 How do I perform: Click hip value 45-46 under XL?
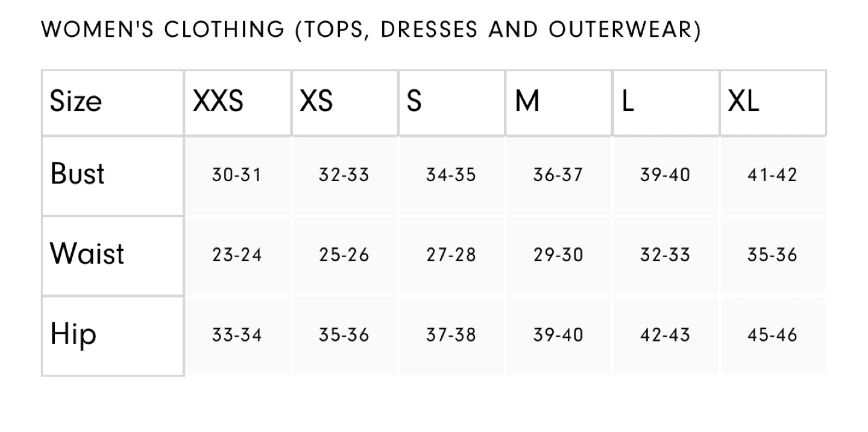(772, 335)
